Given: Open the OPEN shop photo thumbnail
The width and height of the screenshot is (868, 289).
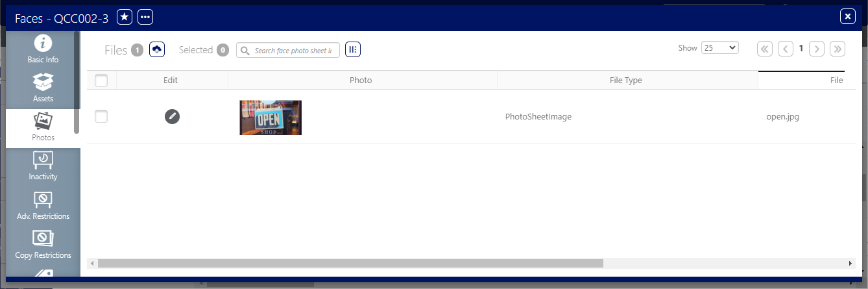Looking at the screenshot, I should tap(271, 118).
